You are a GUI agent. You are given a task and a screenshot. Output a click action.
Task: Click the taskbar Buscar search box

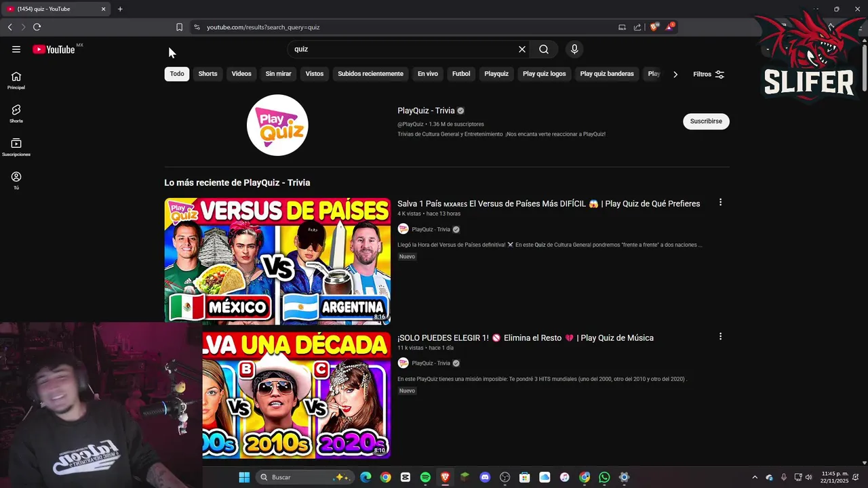coord(305,477)
